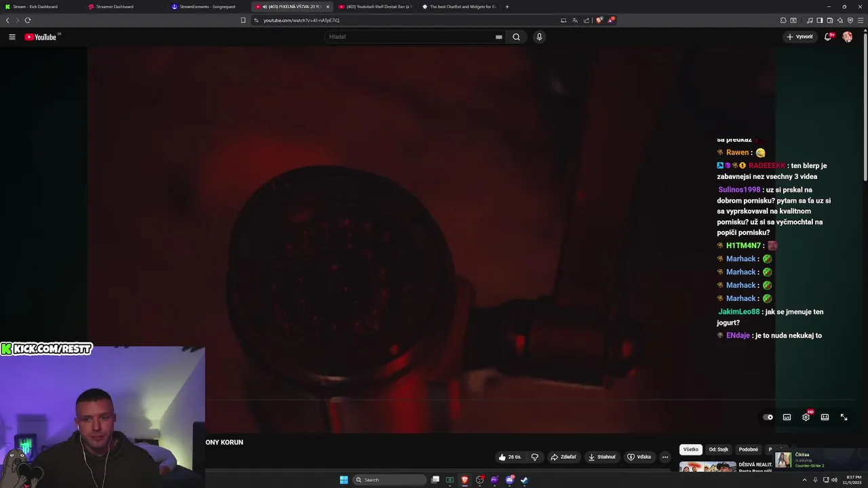The height and width of the screenshot is (488, 868).
Task: Click the Stiahnuť download button
Action: tap(602, 457)
